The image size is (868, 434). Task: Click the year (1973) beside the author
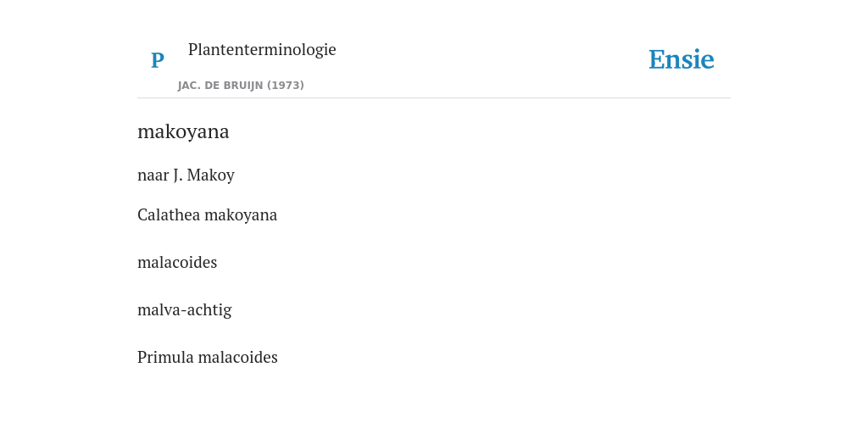pos(286,86)
